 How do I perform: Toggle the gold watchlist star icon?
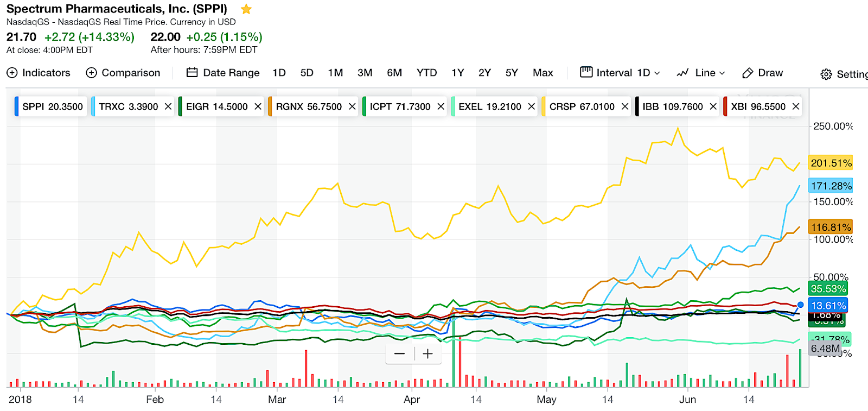pyautogui.click(x=246, y=9)
